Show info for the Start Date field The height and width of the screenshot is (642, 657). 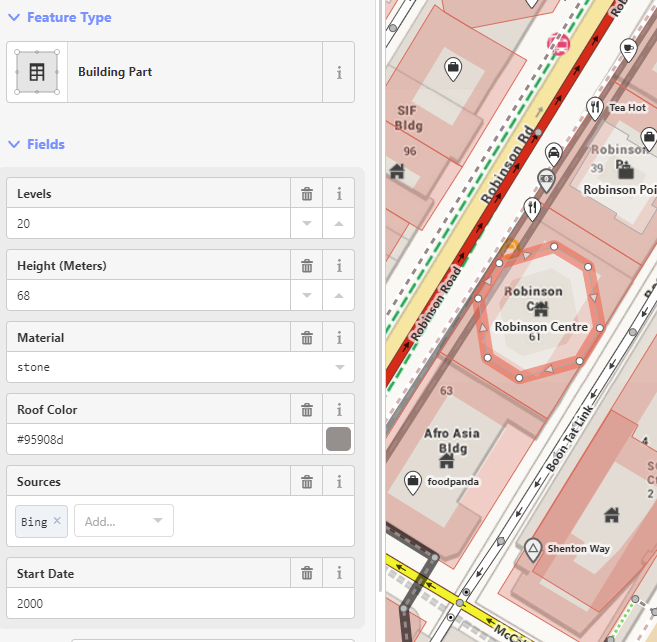[x=339, y=573]
